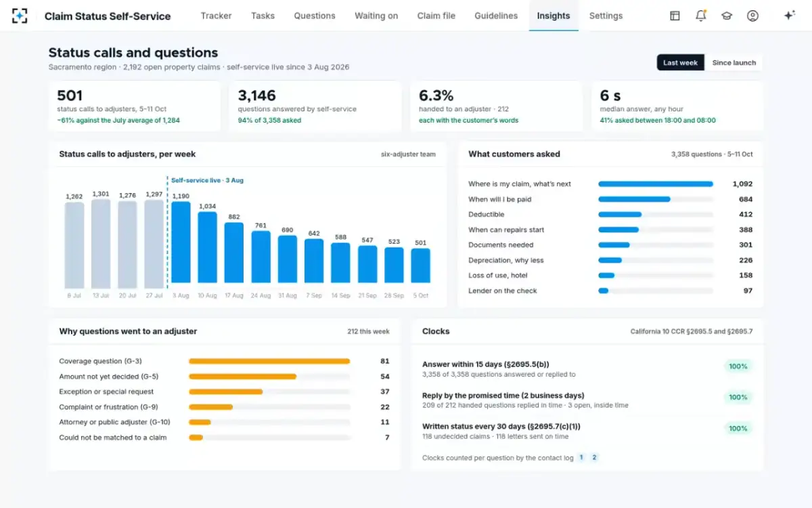Click the 100% badge for Reply by promised time

click(x=738, y=398)
